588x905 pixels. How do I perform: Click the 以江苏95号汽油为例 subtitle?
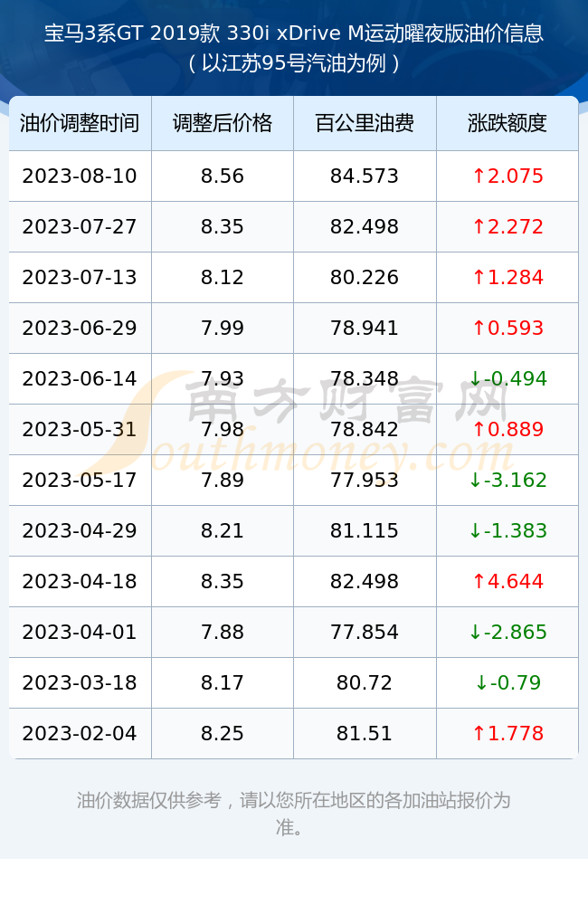294,63
